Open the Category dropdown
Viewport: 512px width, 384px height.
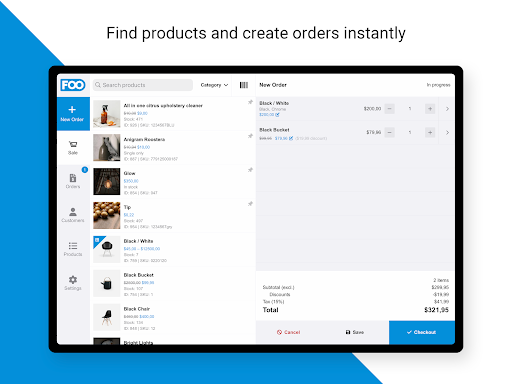[x=214, y=85]
